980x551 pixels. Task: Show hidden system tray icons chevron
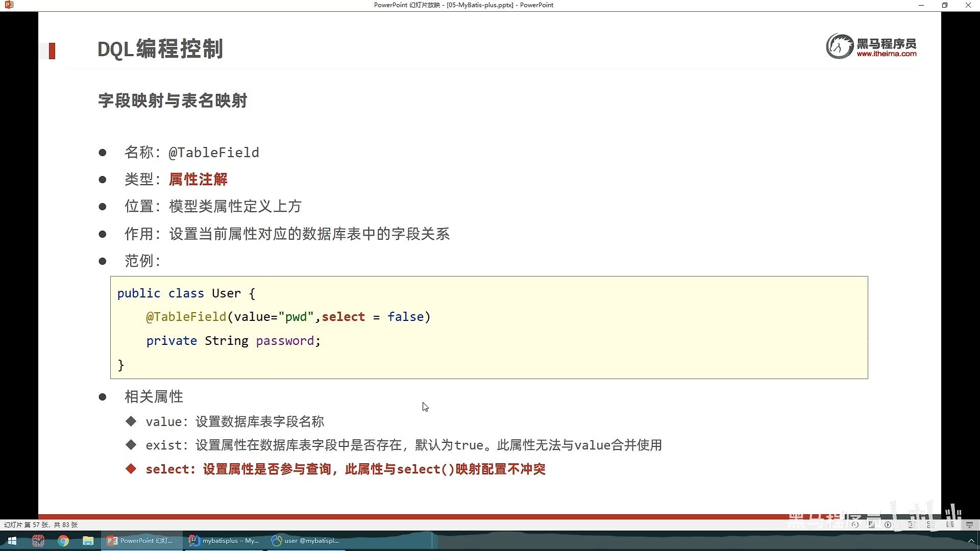click(971, 541)
